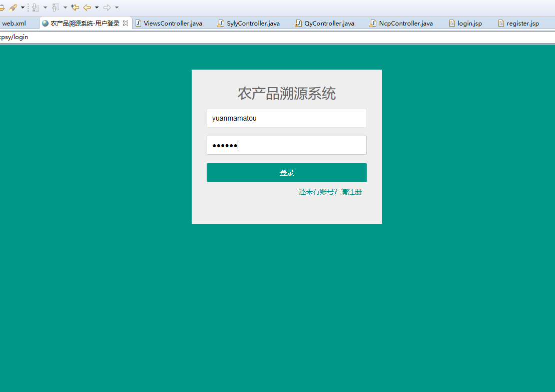Click inside the password field
The height and width of the screenshot is (392, 555).
pyautogui.click(x=286, y=145)
